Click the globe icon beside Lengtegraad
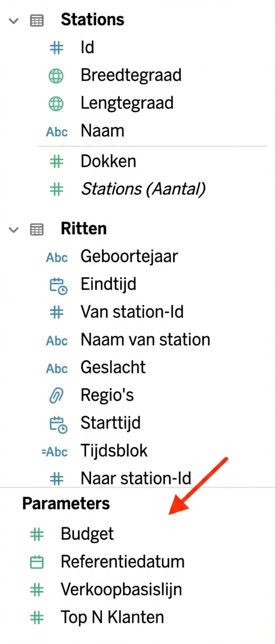Screen dimensions: 276x644 tap(56, 103)
